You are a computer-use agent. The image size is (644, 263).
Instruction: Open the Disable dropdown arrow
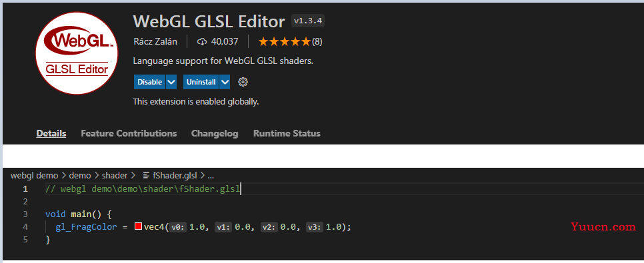(x=171, y=82)
